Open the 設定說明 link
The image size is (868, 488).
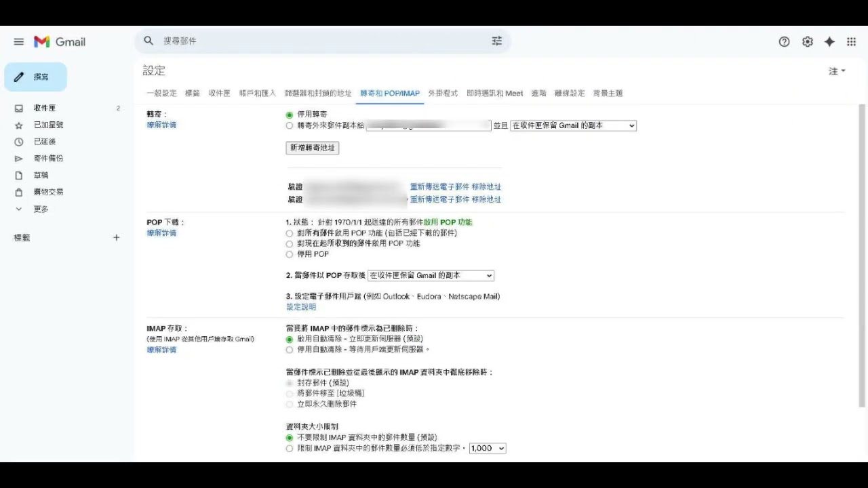tap(301, 307)
